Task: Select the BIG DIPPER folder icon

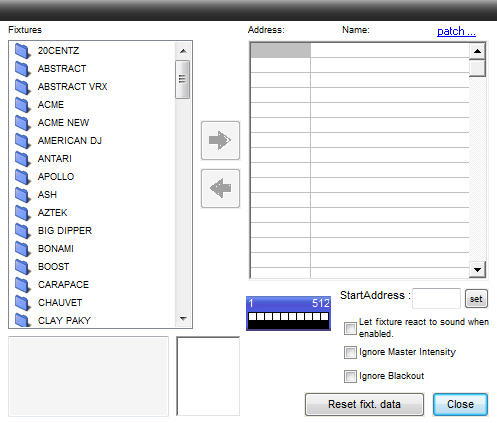Action: click(x=23, y=231)
